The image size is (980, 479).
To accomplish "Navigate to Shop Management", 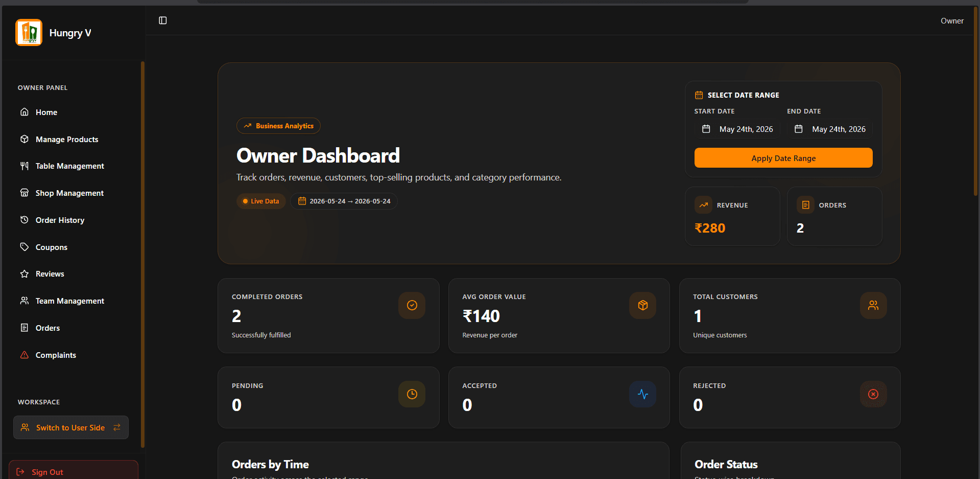I will click(x=71, y=193).
